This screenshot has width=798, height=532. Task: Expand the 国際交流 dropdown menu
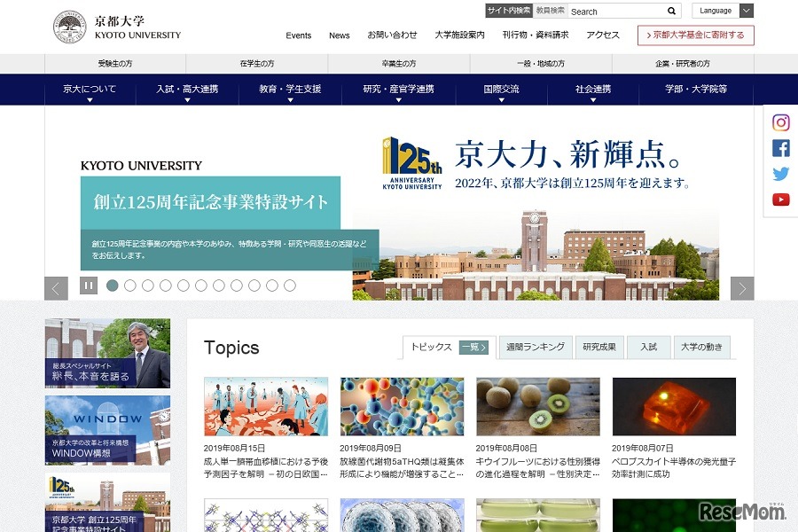[x=502, y=90]
